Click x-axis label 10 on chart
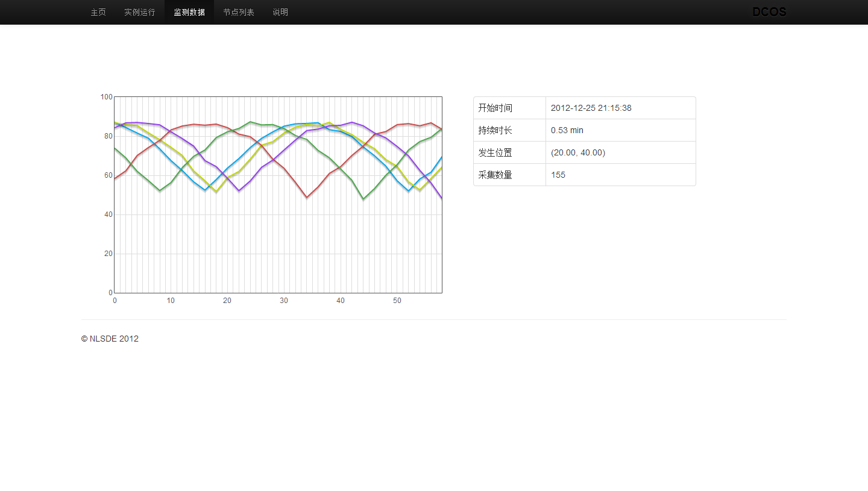This screenshot has height=491, width=868. point(171,301)
